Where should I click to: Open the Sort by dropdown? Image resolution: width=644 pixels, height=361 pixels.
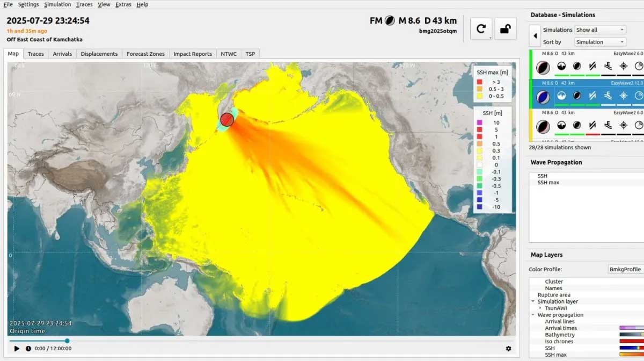pyautogui.click(x=600, y=42)
